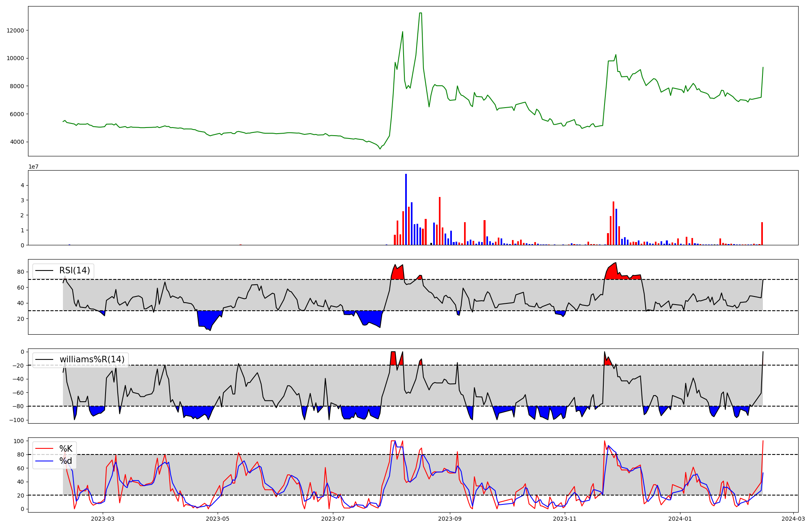Click the %K legend text
This screenshot has width=812, height=528.
point(66,449)
